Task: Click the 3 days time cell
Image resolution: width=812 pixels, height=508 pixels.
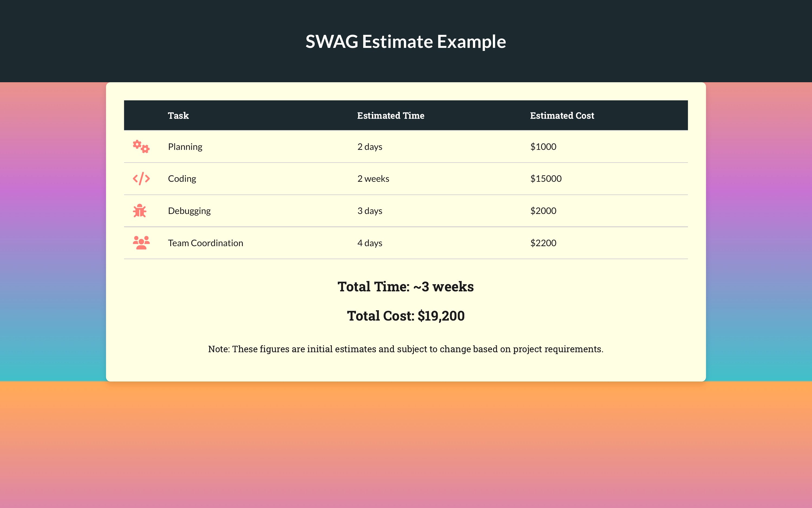Action: (x=370, y=211)
